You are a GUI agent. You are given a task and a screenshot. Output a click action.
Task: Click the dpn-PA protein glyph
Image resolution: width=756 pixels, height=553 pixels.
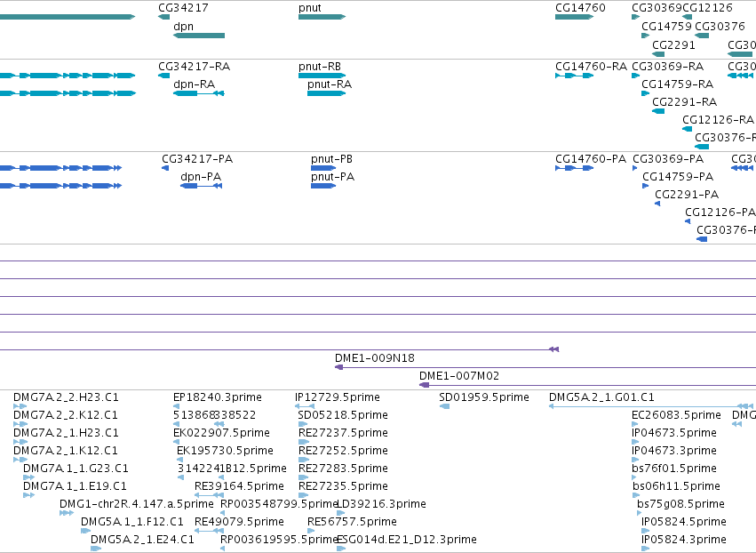point(201,186)
